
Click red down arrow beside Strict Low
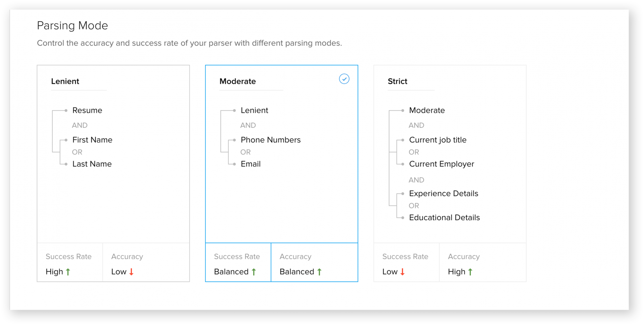(x=402, y=272)
